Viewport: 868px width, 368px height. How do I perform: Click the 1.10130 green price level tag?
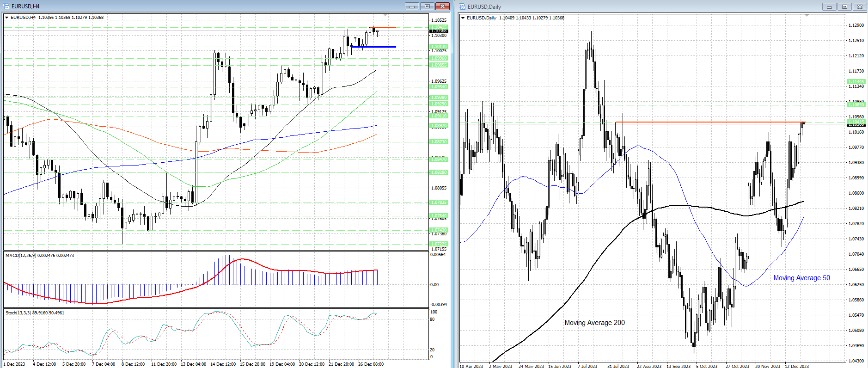[x=439, y=47]
